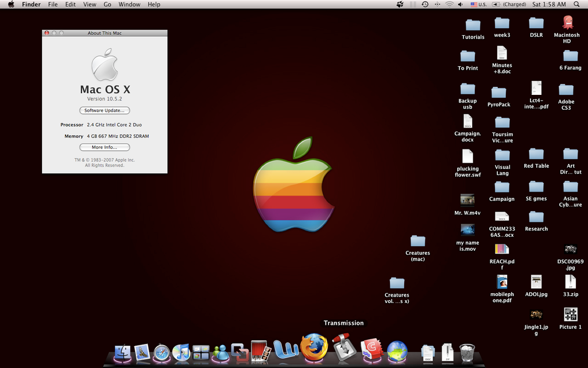Open Mail stamp icon in dock
Image resolution: width=588 pixels, height=368 pixels.
pyautogui.click(x=142, y=352)
